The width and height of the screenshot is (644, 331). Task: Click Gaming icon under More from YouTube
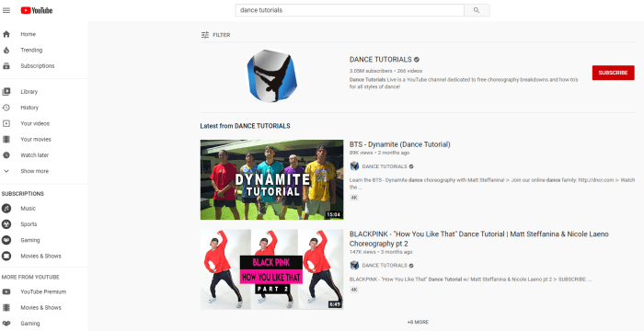tap(6, 324)
